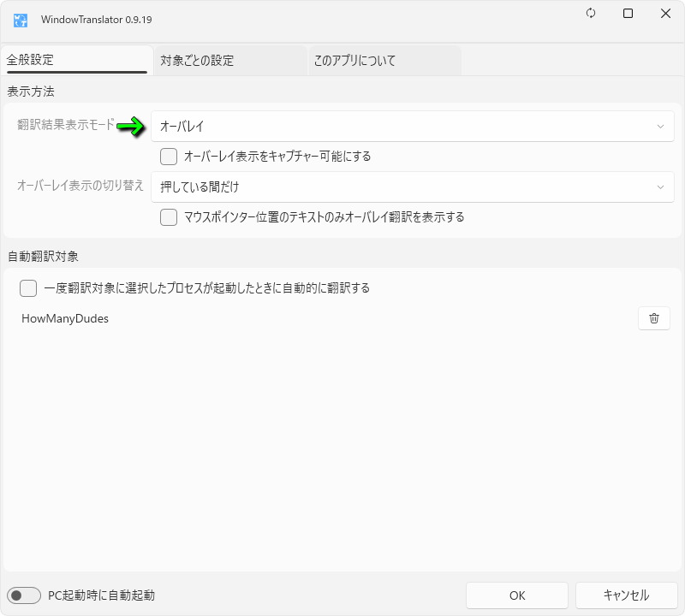685x616 pixels.
Task: Enable オーバーレイ表示をキャプチャー可能にする checkbox
Action: click(x=169, y=157)
